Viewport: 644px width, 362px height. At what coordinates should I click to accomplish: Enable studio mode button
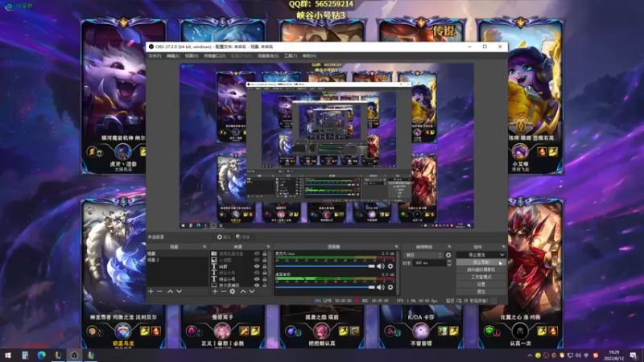pos(481,277)
